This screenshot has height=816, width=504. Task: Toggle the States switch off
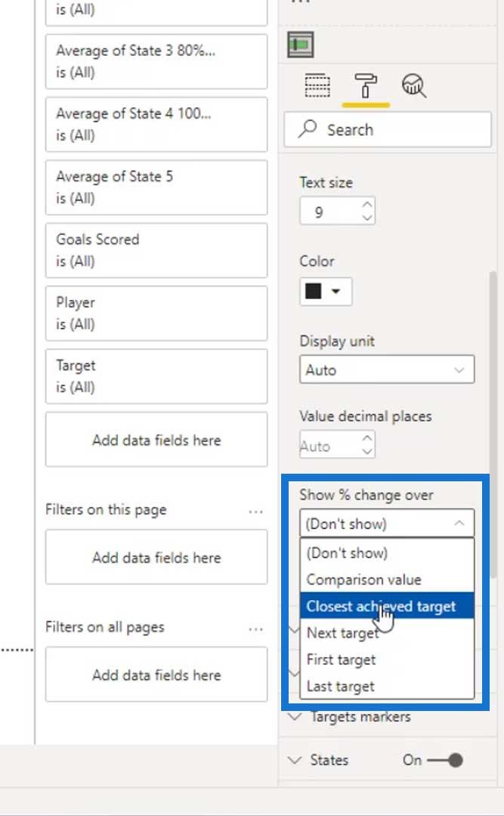(445, 760)
